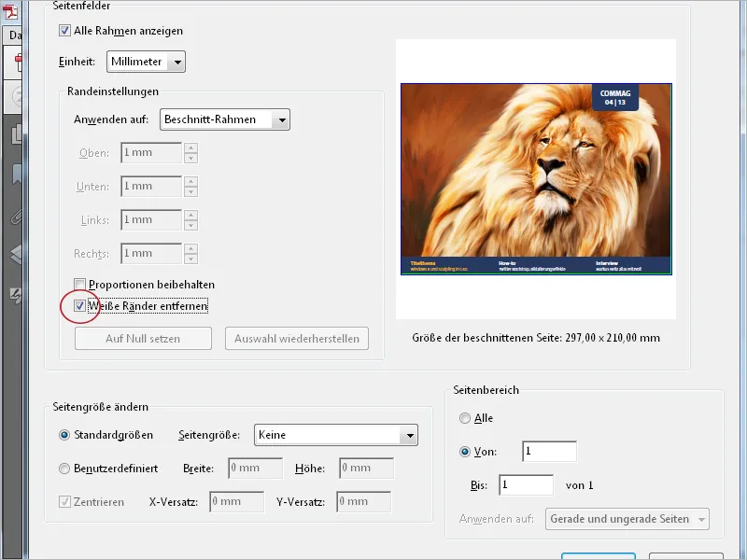Click the Höhe input field
Screen dimensions: 747x560
[366, 469]
